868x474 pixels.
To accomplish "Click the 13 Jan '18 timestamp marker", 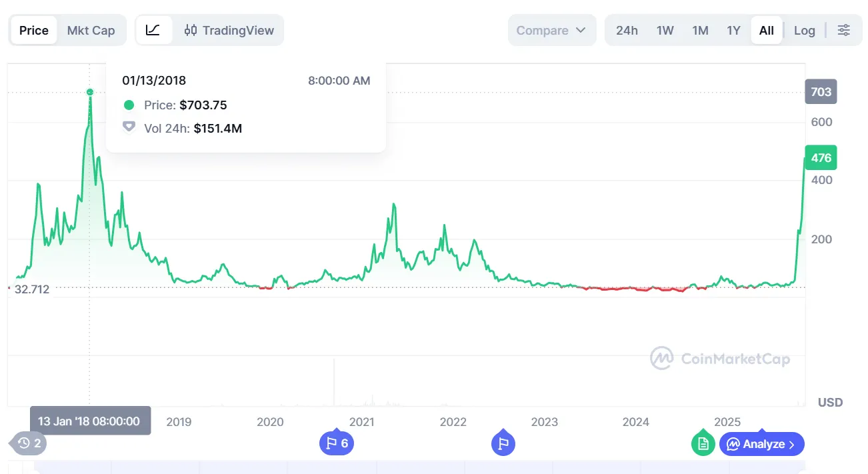I will [90, 421].
